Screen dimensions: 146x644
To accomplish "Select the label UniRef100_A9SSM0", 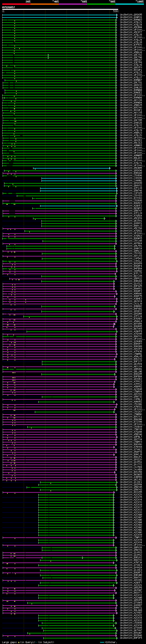I will [x=131, y=580].
